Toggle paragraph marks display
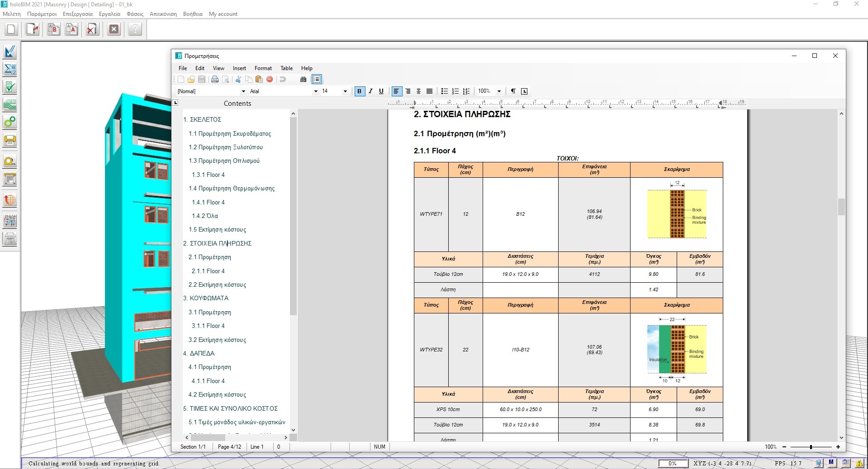 point(513,91)
